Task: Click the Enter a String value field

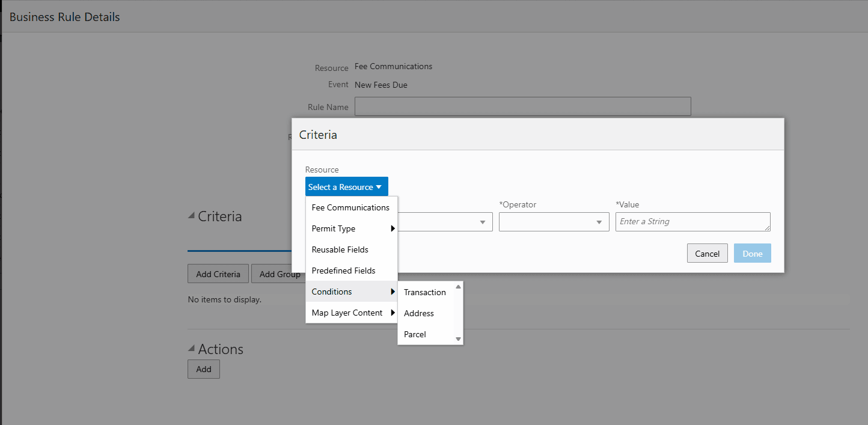Action: coord(692,222)
